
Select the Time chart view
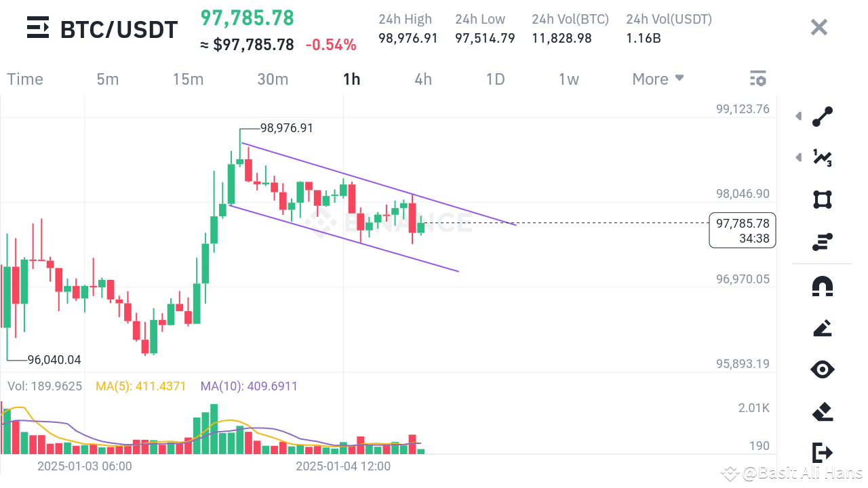pos(25,79)
